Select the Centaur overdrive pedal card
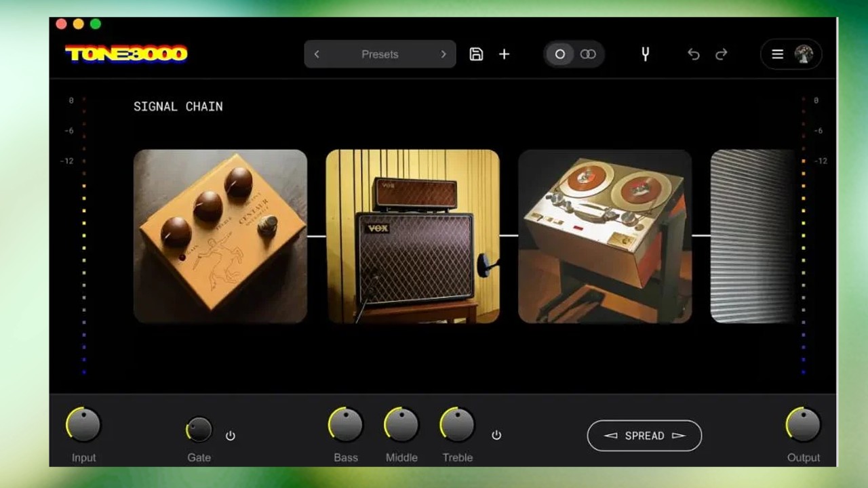The height and width of the screenshot is (488, 868). (x=220, y=236)
